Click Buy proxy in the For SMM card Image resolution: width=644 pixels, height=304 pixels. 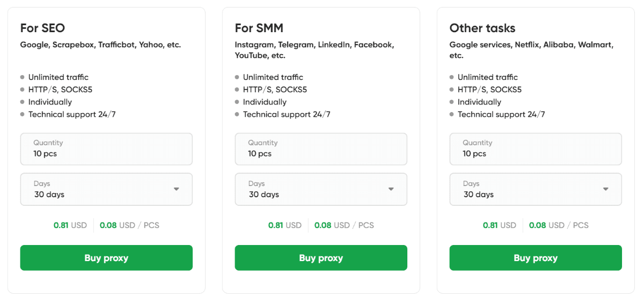coord(321,258)
